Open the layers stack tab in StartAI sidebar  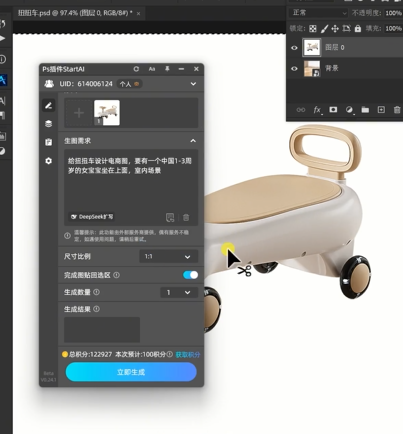[x=49, y=124]
